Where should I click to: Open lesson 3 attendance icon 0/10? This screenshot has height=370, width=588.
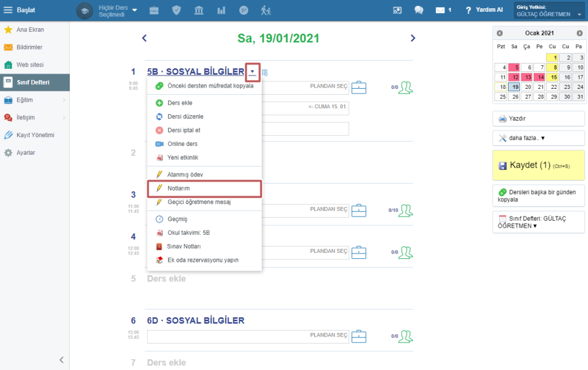(405, 211)
